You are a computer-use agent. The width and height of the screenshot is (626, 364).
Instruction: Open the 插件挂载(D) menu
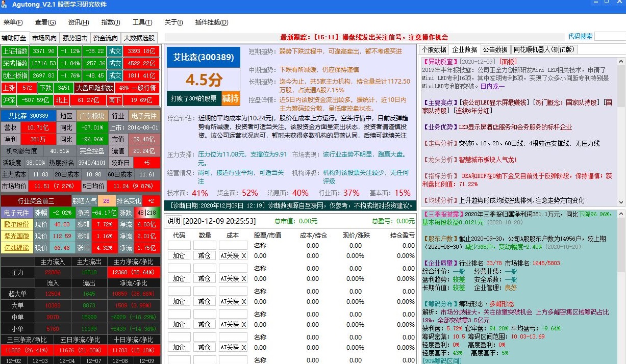pyautogui.click(x=212, y=22)
